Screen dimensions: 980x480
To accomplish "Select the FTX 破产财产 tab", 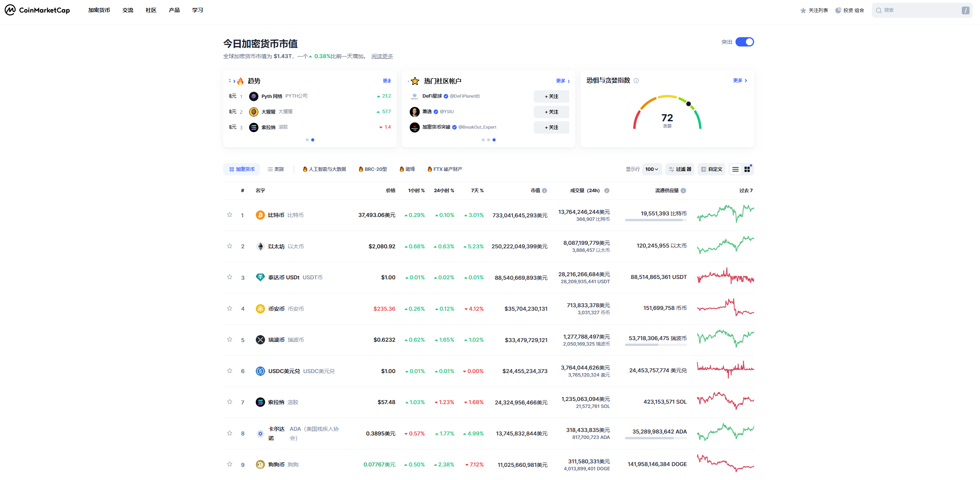I will coord(445,169).
